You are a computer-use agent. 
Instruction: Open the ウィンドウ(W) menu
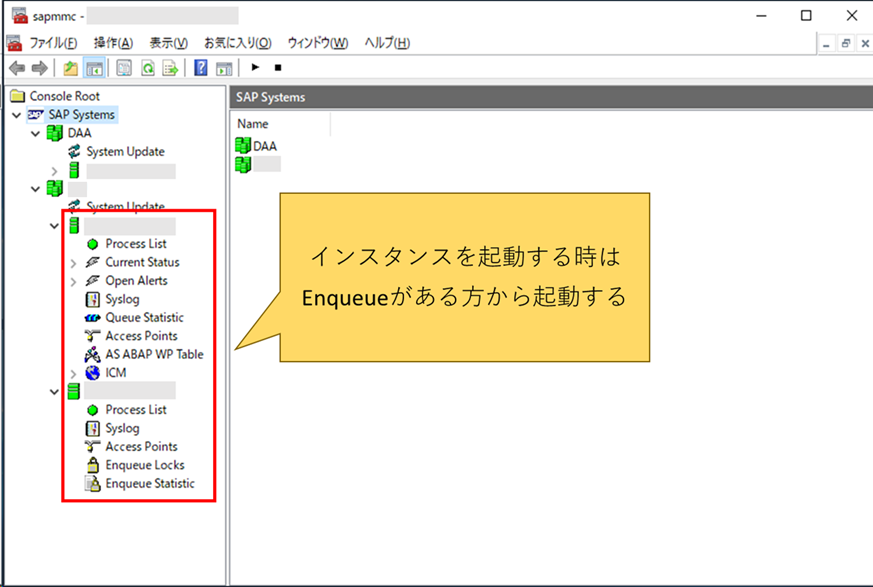318,43
